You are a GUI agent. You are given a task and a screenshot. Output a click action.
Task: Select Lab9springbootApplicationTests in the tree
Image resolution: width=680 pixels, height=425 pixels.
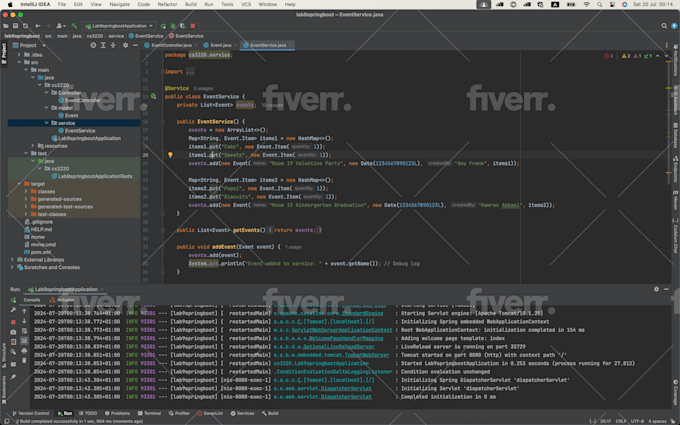[92, 176]
